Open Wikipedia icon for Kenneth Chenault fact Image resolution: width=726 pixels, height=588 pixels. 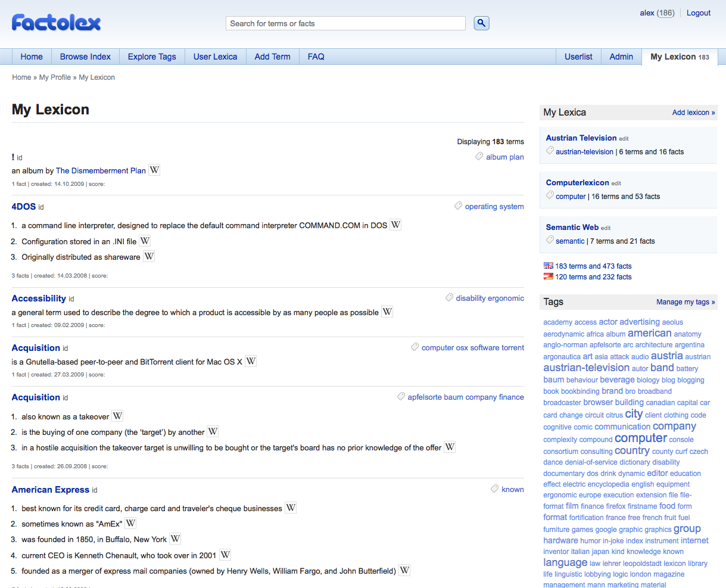coord(225,555)
